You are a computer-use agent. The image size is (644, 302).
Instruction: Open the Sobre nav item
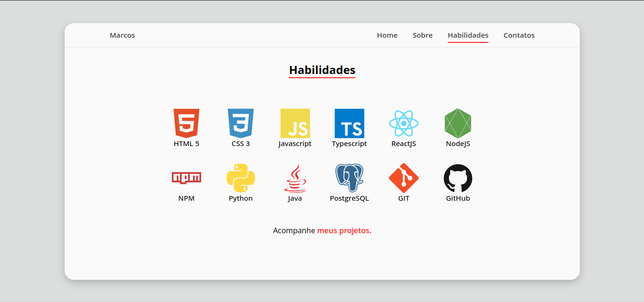pyautogui.click(x=422, y=35)
